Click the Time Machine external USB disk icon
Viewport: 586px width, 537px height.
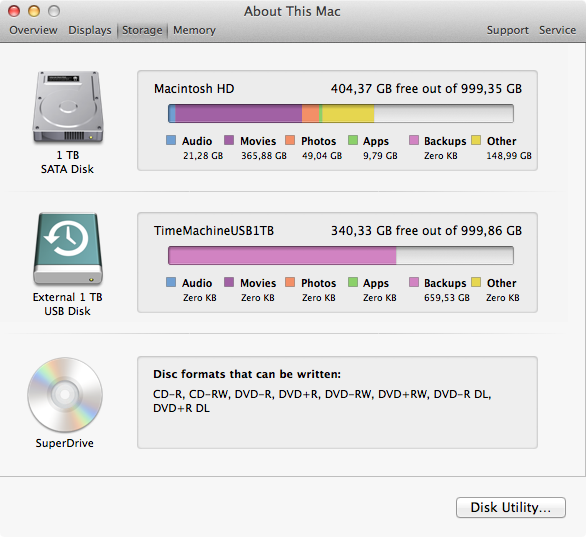pos(68,249)
